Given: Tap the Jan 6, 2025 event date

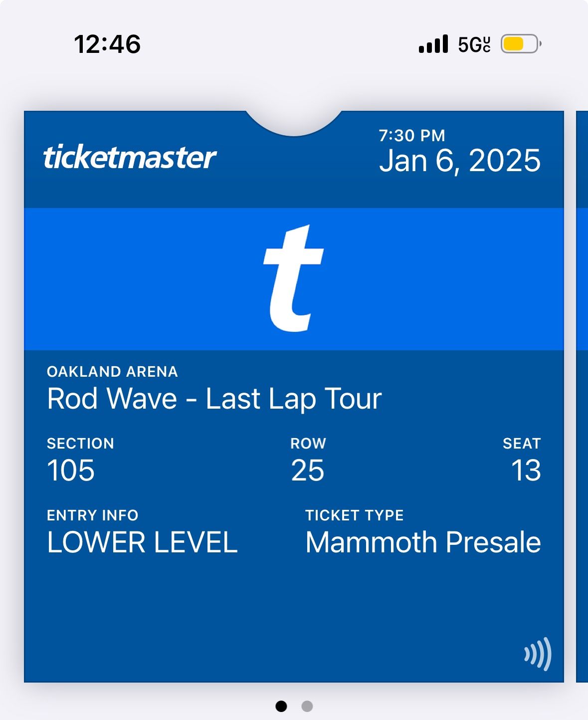Looking at the screenshot, I should 459,161.
